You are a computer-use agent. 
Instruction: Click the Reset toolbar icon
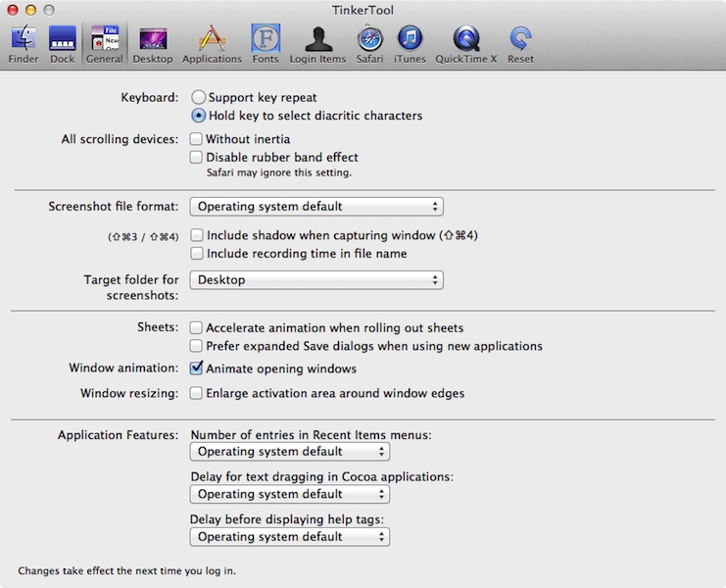[520, 39]
